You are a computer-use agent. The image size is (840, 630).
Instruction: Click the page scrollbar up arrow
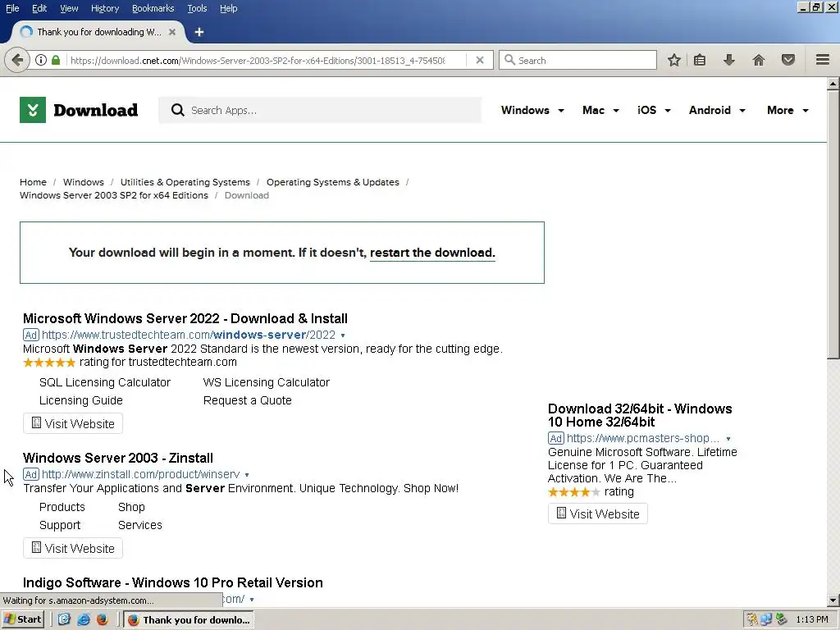tap(833, 84)
